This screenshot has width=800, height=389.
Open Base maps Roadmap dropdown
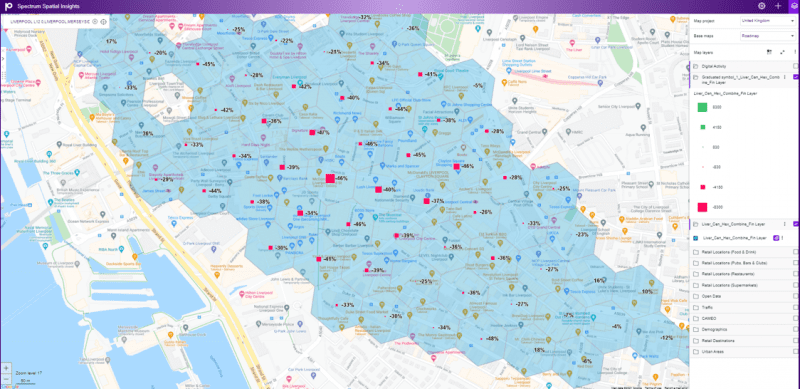(x=767, y=36)
